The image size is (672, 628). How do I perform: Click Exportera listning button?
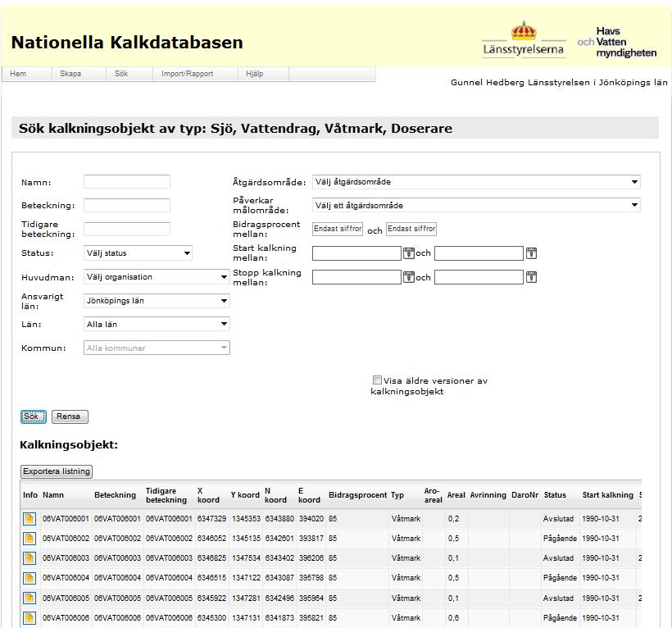coord(57,471)
